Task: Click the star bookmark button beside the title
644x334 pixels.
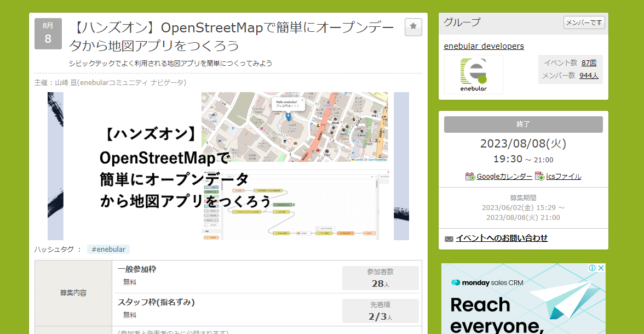Action: (413, 27)
